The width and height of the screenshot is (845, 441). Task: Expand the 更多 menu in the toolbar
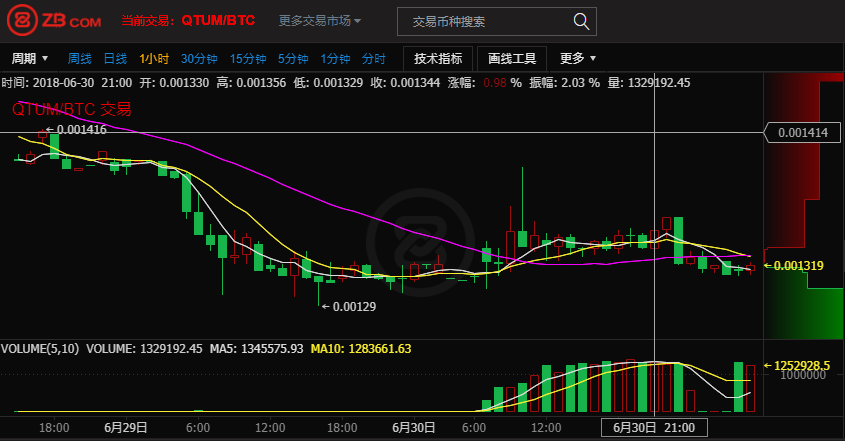coord(578,58)
